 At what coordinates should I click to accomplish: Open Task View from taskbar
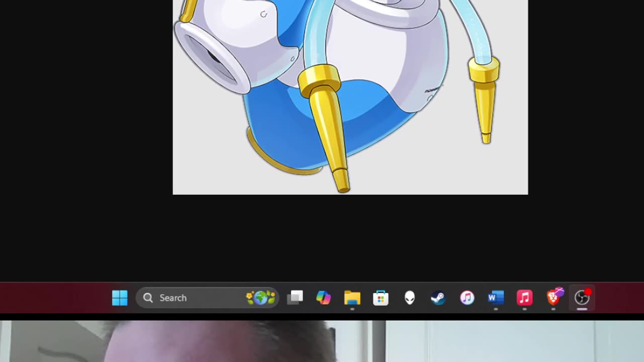(295, 298)
